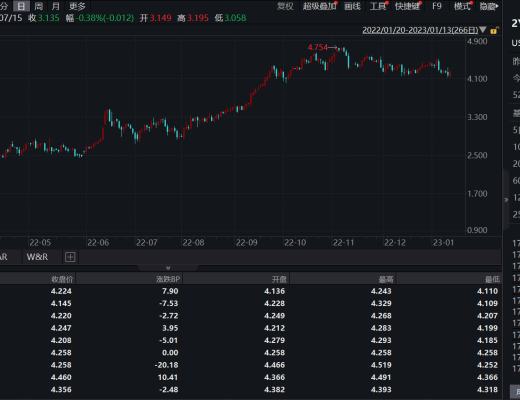Toggle the lock icon next to date range

click(494, 31)
